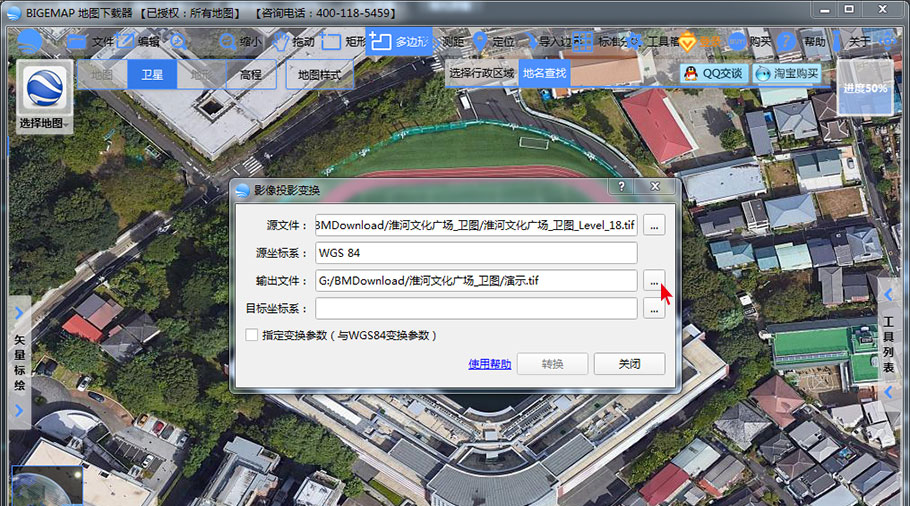Open the 地图样式 map style tab

pos(319,74)
